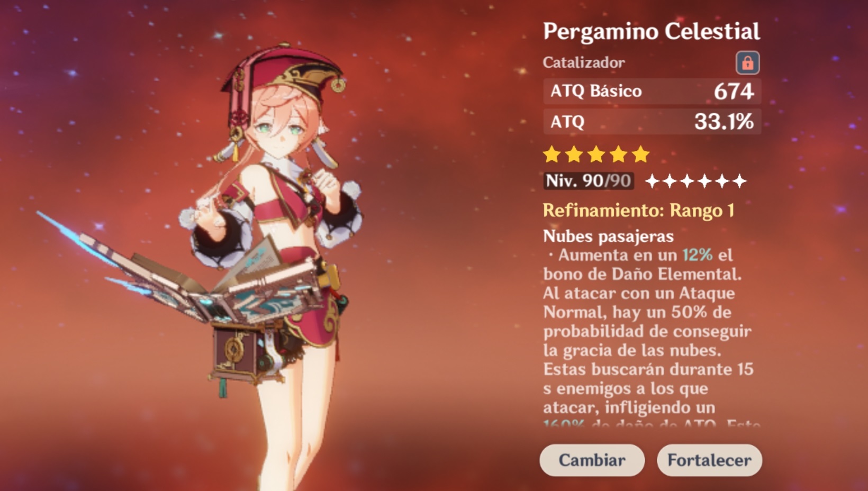Click the last white ascension diamond
The image size is (868, 491).
pos(739,181)
